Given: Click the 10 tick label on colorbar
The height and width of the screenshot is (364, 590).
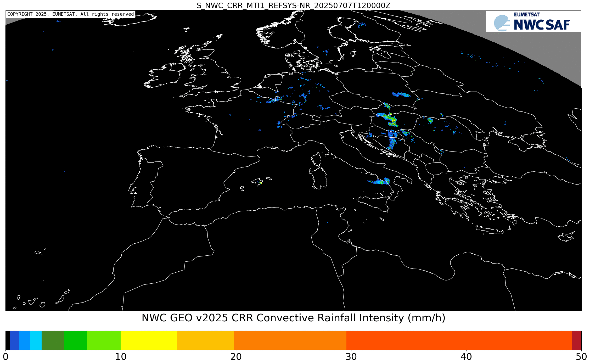Looking at the screenshot, I should [x=121, y=357].
